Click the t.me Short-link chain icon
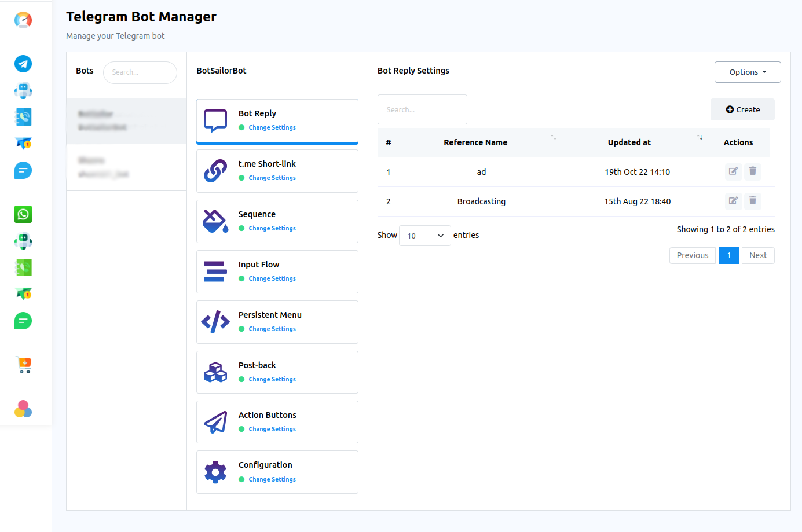The height and width of the screenshot is (532, 802). (215, 171)
